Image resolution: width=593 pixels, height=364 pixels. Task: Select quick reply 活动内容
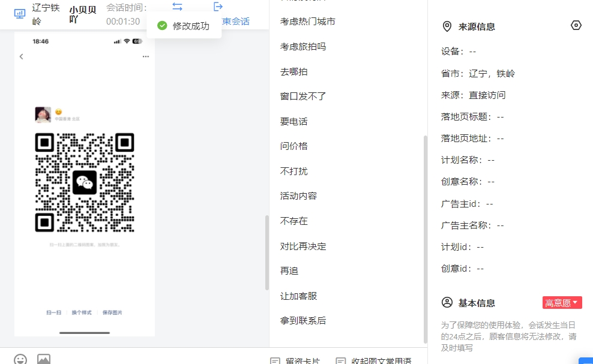pyautogui.click(x=298, y=196)
